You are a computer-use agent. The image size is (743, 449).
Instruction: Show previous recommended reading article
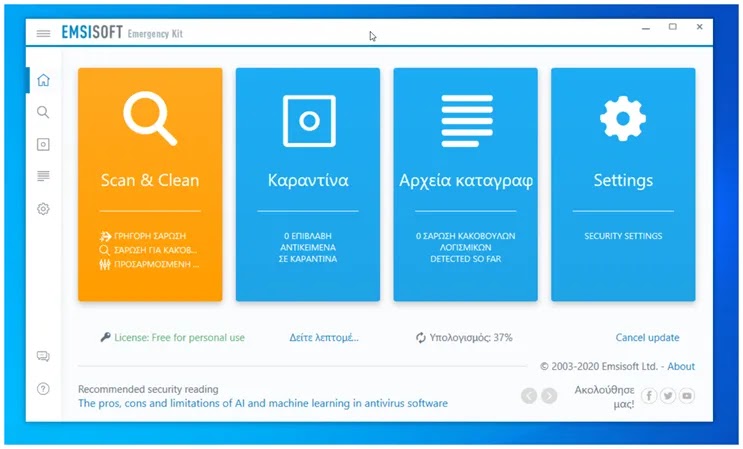coord(529,395)
